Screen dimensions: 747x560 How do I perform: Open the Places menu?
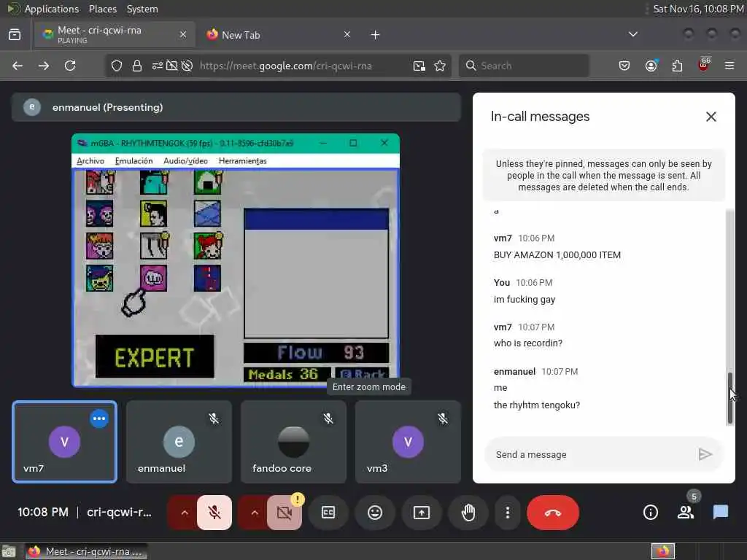102,9
